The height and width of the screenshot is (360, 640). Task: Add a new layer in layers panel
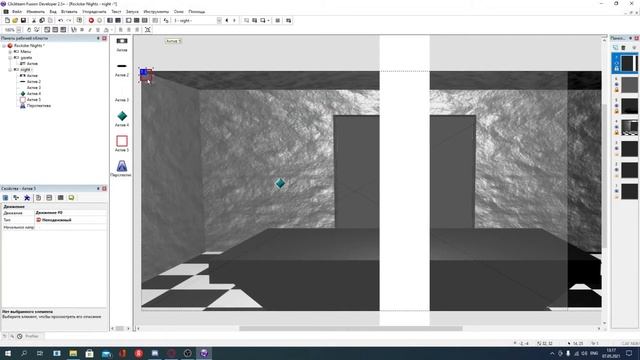(616, 48)
